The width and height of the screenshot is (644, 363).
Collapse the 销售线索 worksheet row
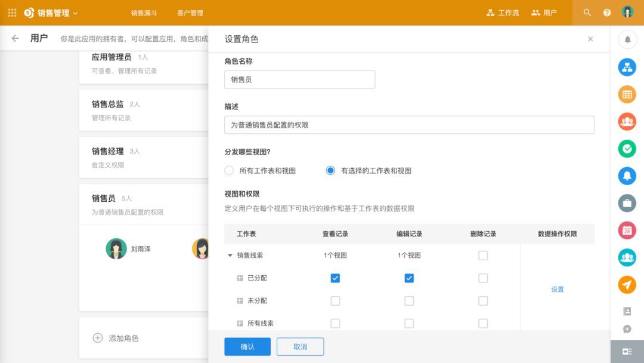(230, 256)
